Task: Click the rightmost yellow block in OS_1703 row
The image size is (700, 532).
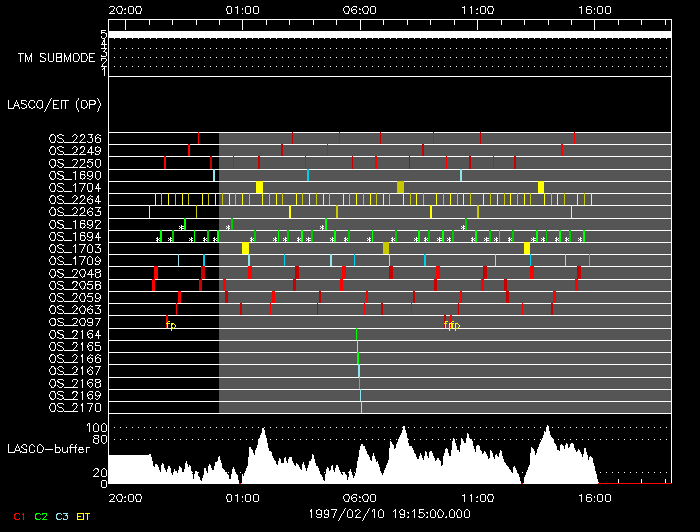Action: pos(527,248)
